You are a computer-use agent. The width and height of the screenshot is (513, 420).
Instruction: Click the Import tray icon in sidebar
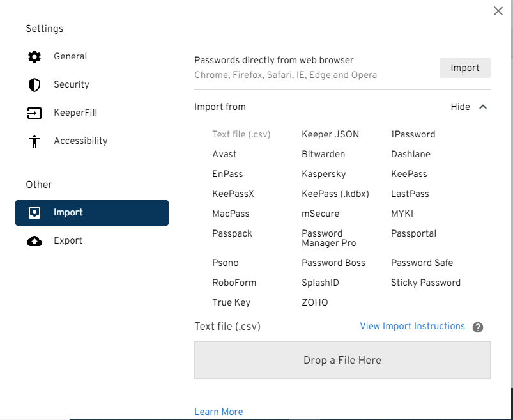pyautogui.click(x=34, y=212)
